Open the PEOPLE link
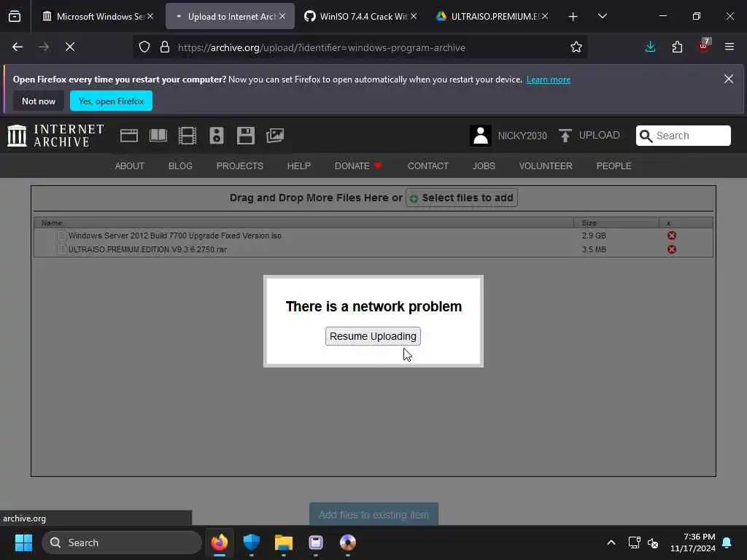 614,166
